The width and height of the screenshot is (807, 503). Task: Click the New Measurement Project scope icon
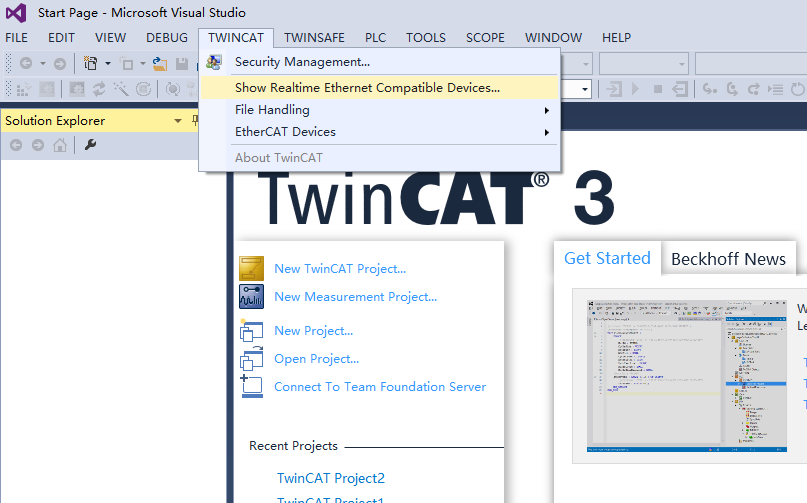click(x=251, y=297)
